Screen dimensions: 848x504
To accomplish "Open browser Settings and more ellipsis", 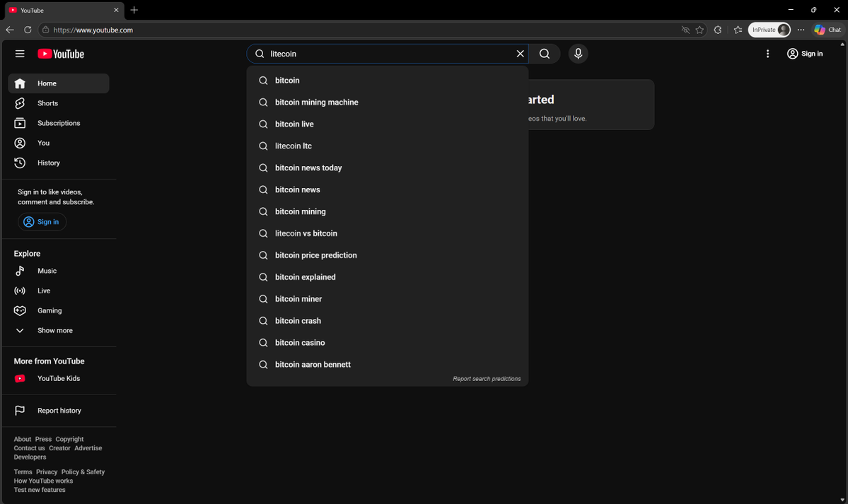I will pyautogui.click(x=801, y=30).
